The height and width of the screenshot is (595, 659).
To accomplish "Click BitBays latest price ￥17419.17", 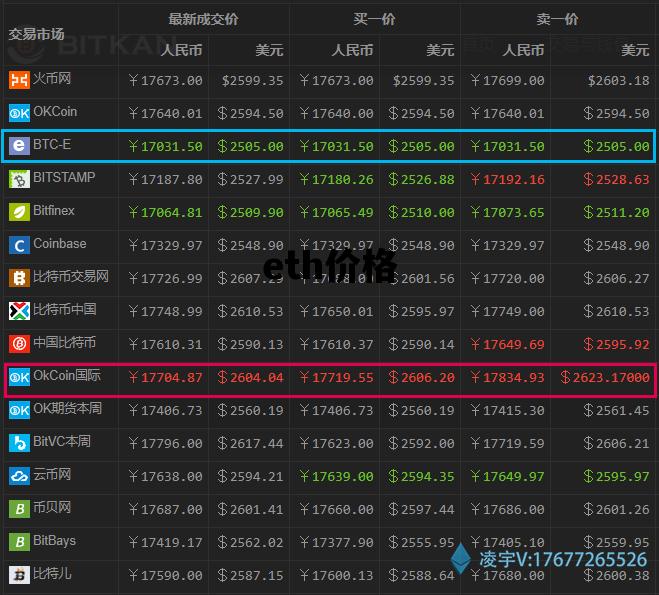I will coord(166,542).
